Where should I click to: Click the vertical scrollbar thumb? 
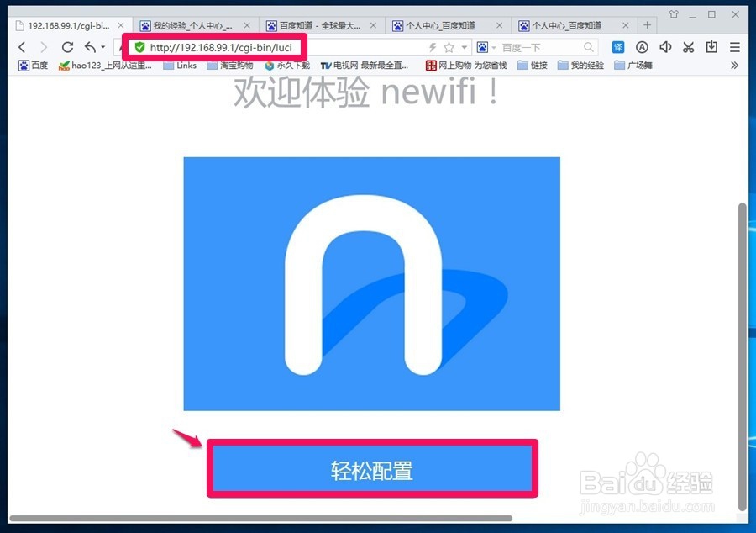click(743, 357)
